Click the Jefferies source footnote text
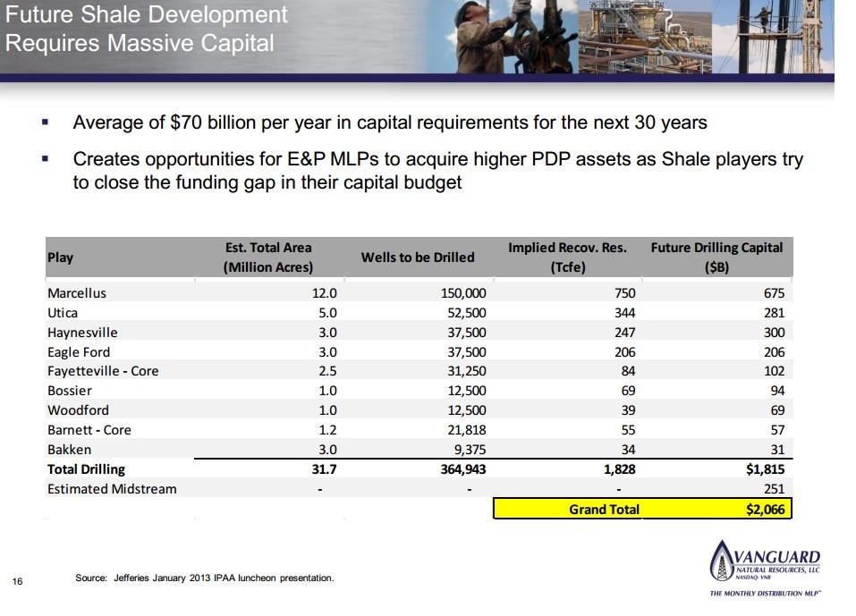Image resolution: width=856 pixels, height=616 pixels. pos(205,578)
